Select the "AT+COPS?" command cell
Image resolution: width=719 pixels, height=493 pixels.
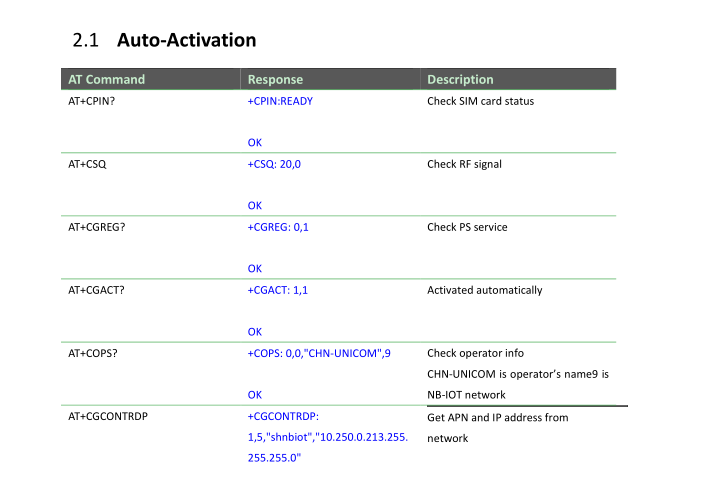[93, 353]
